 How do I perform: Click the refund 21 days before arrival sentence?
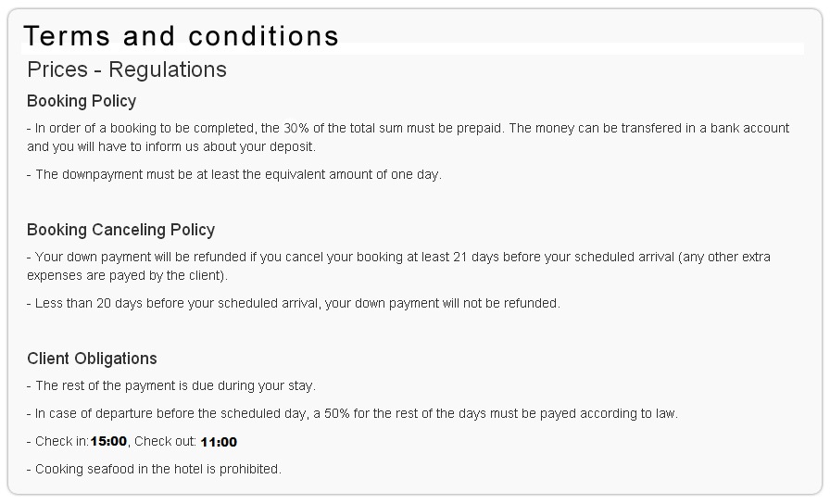[x=398, y=257]
